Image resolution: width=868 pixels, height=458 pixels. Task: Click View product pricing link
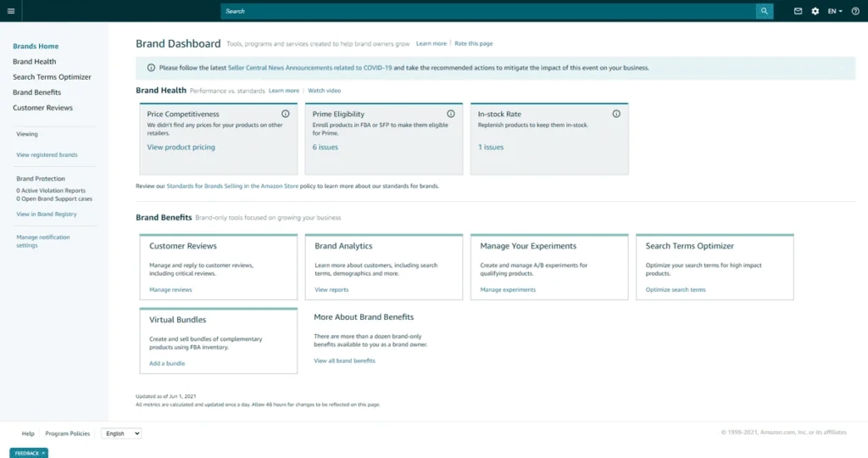[181, 148]
